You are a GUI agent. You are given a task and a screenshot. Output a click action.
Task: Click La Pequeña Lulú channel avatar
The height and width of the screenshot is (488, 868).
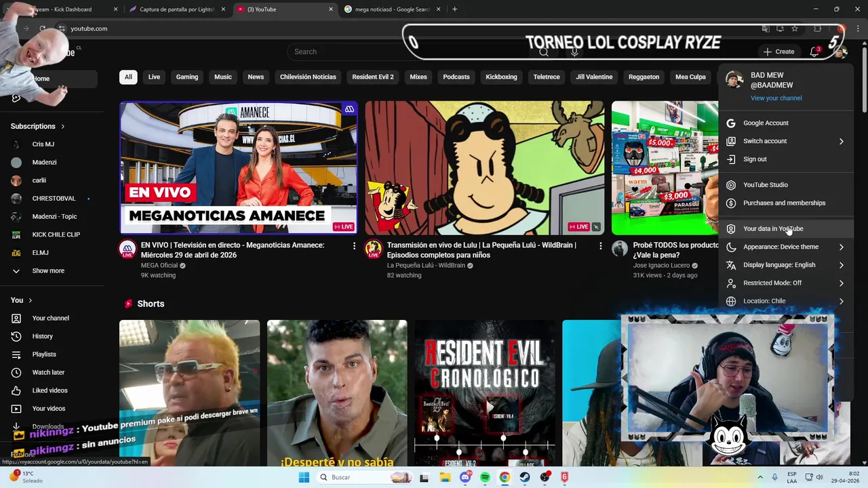(373, 249)
